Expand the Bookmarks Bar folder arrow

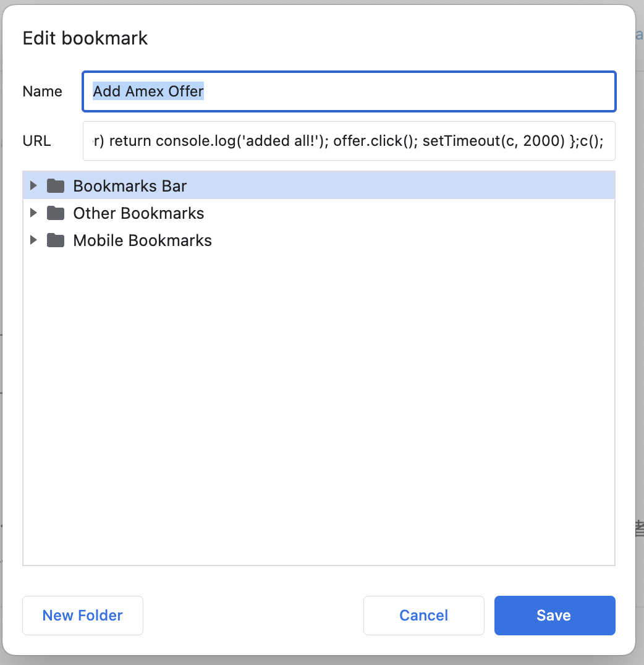click(x=33, y=185)
